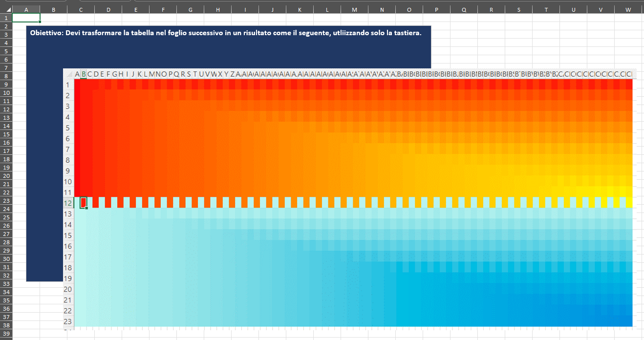
Task: Select worksheet column header W
Action: [x=628, y=10]
